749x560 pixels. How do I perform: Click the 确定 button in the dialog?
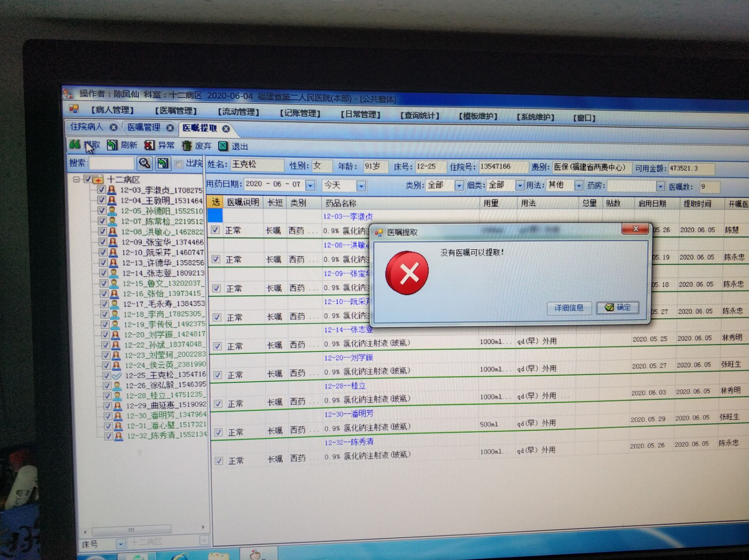coord(618,308)
